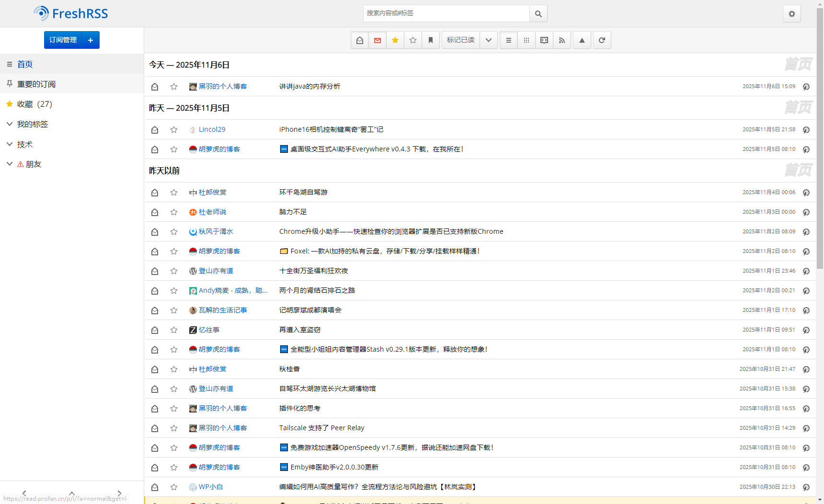The width and height of the screenshot is (824, 504).
Task: Expand the 我的标签 section
Action: [10, 124]
